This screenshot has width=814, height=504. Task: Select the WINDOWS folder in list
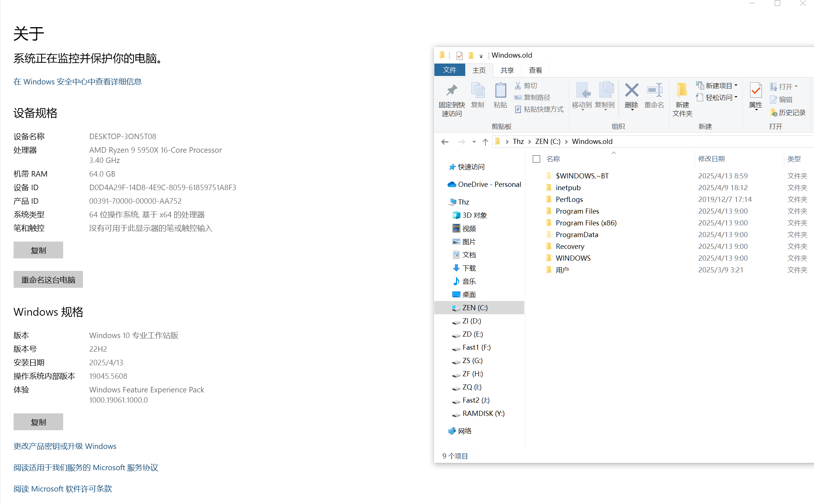click(573, 258)
